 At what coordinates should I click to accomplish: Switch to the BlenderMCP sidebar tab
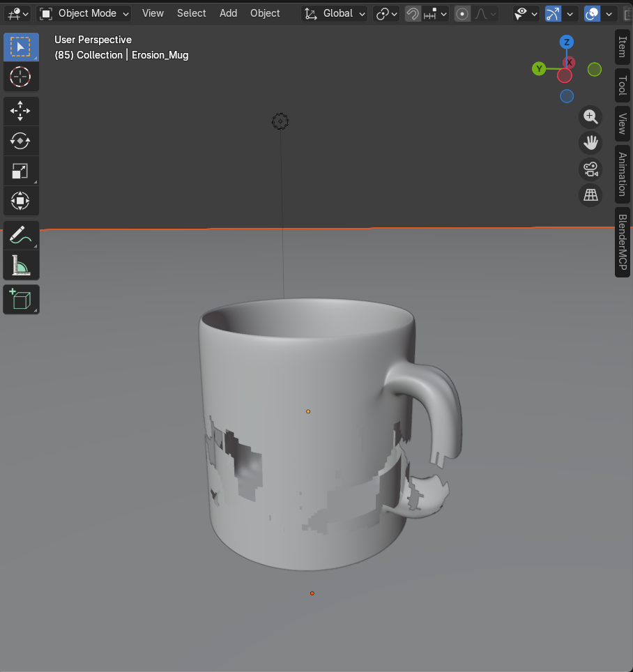click(x=621, y=242)
